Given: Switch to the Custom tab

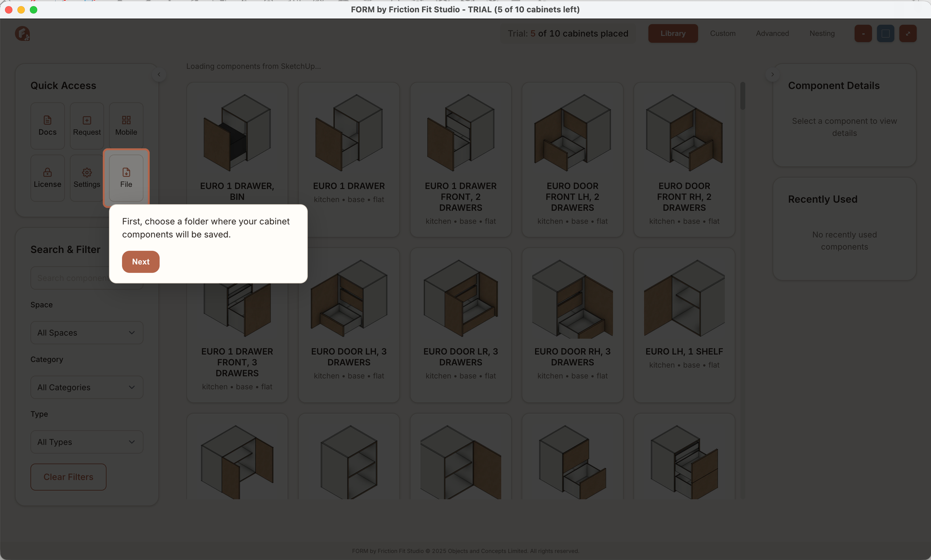Looking at the screenshot, I should click(722, 34).
